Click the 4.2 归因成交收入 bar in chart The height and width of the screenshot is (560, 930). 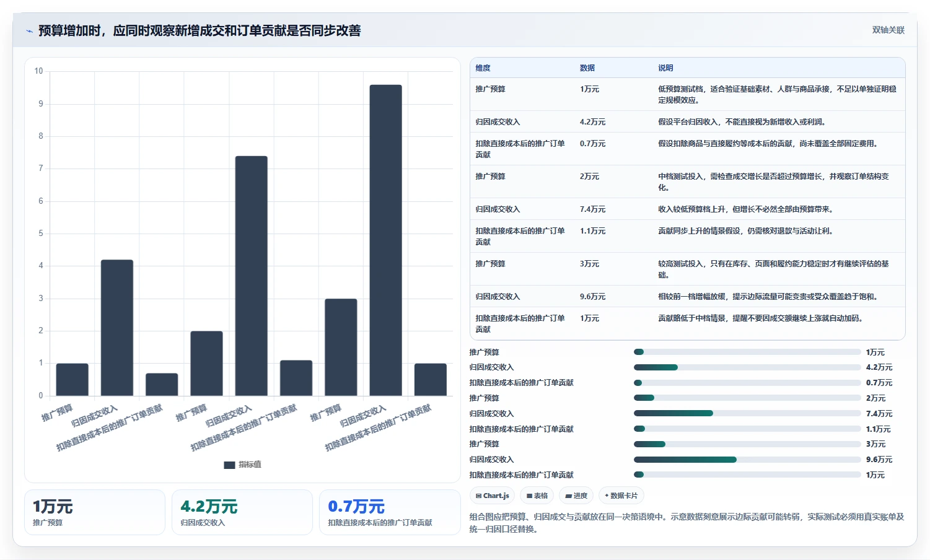116,328
